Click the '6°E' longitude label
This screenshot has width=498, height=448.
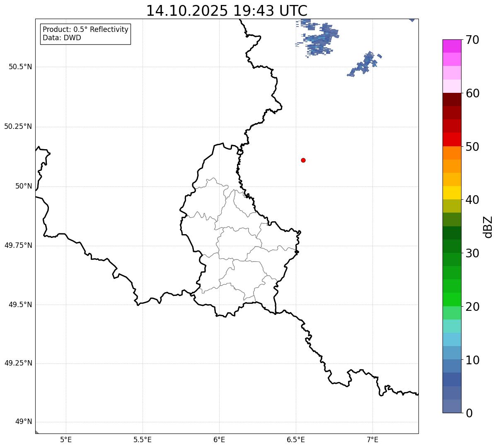219,439
